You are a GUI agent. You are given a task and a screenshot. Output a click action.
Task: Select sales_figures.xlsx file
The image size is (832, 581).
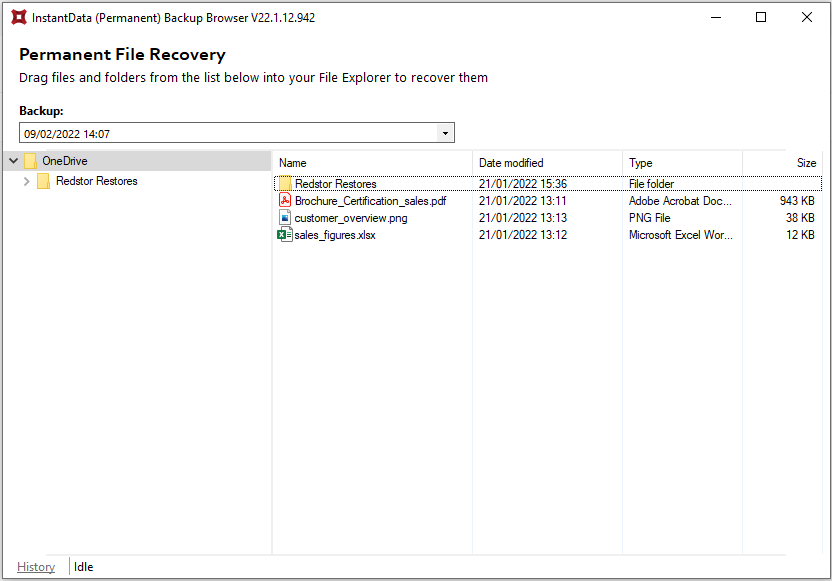(335, 235)
